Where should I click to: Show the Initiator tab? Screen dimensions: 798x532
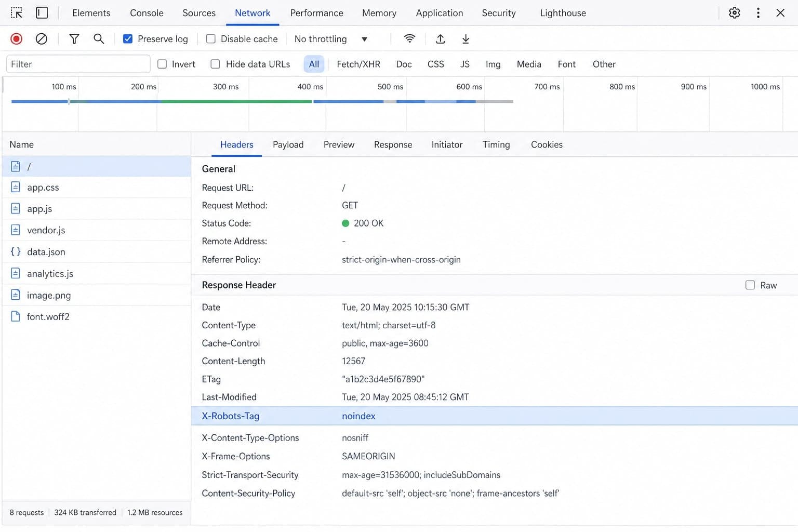click(447, 145)
